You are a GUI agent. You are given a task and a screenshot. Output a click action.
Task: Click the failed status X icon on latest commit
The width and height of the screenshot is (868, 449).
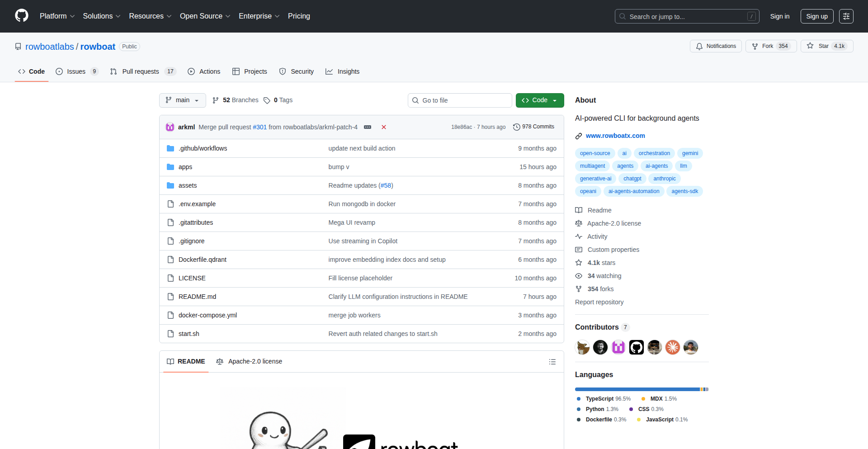click(x=384, y=127)
